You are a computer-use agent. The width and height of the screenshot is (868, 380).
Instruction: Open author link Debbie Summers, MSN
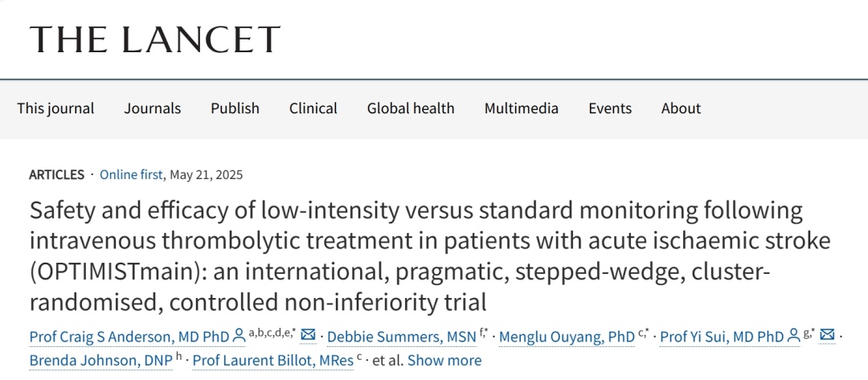401,337
